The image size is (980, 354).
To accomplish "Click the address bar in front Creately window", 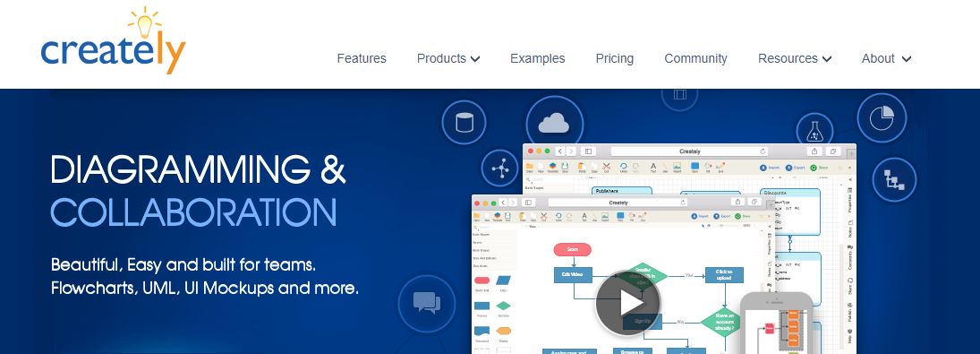I will click(x=618, y=203).
